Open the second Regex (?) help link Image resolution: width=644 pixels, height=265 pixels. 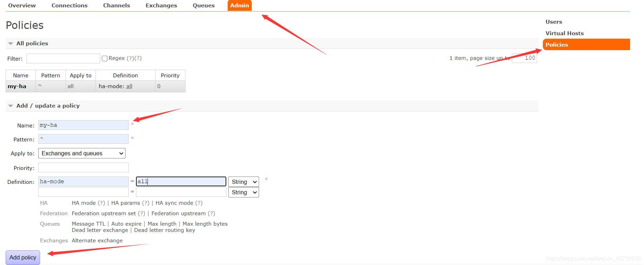(138, 58)
